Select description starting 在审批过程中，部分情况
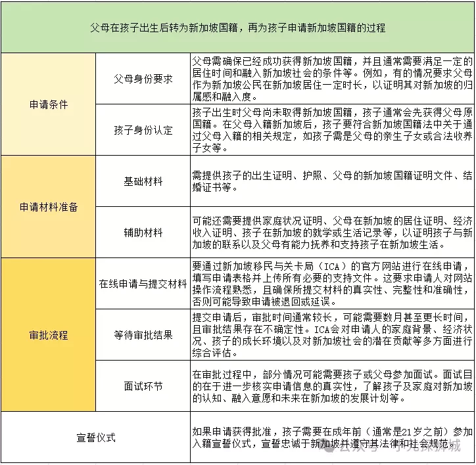 click(x=333, y=386)
